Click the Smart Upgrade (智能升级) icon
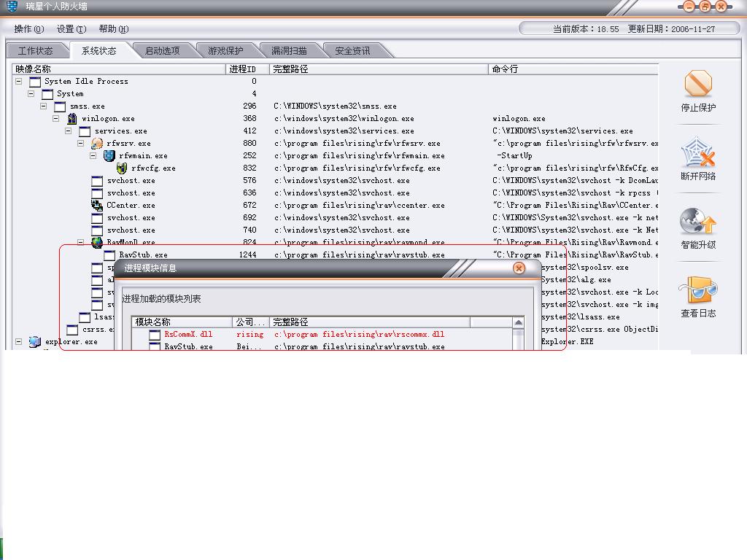This screenshot has height=560, width=747. point(698,221)
